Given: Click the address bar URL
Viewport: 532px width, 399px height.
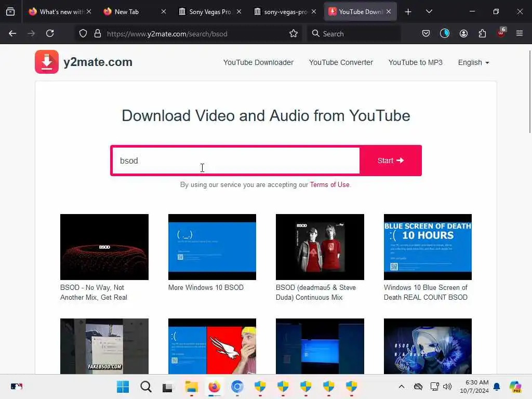Looking at the screenshot, I should (x=167, y=34).
